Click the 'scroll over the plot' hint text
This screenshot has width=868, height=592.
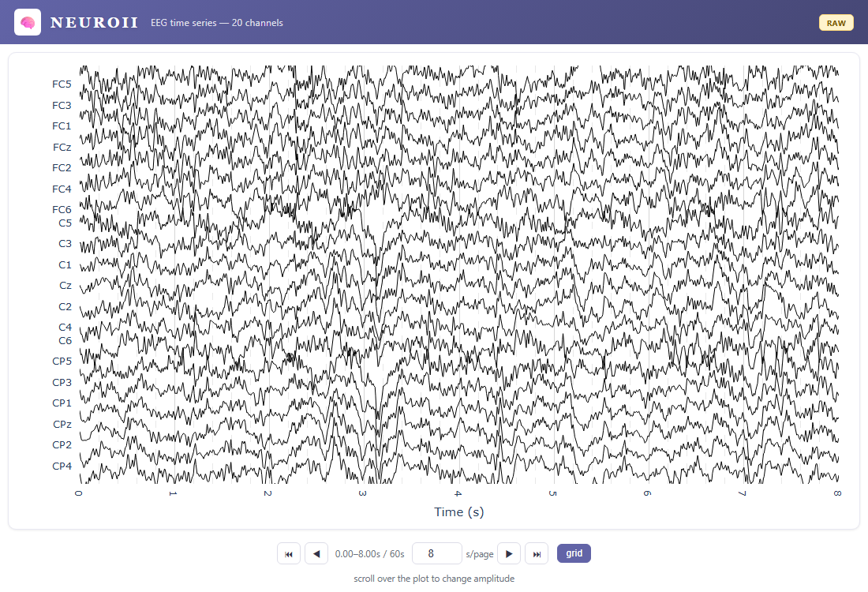tap(434, 579)
